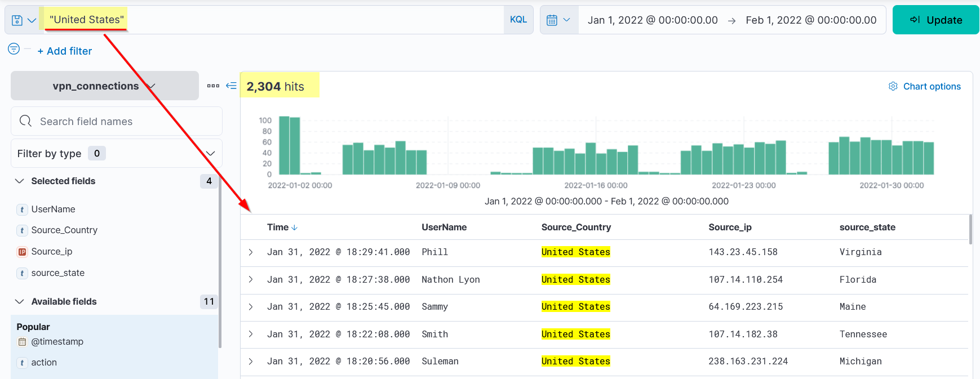Open index pattern options three-dots icon
The width and height of the screenshot is (980, 379).
tap(213, 86)
